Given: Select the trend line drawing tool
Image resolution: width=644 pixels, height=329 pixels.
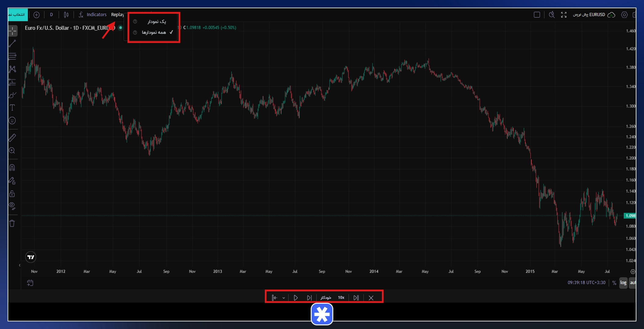Looking at the screenshot, I should coord(13,44).
